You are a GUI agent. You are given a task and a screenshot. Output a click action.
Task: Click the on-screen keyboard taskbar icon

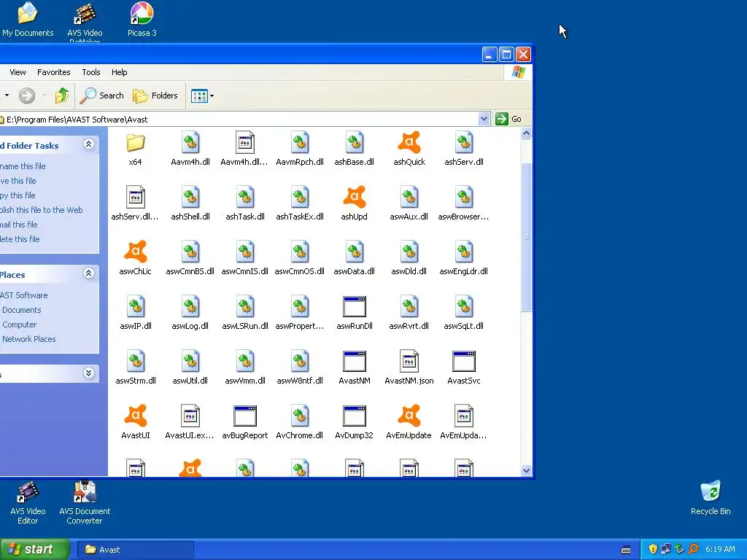point(626,550)
